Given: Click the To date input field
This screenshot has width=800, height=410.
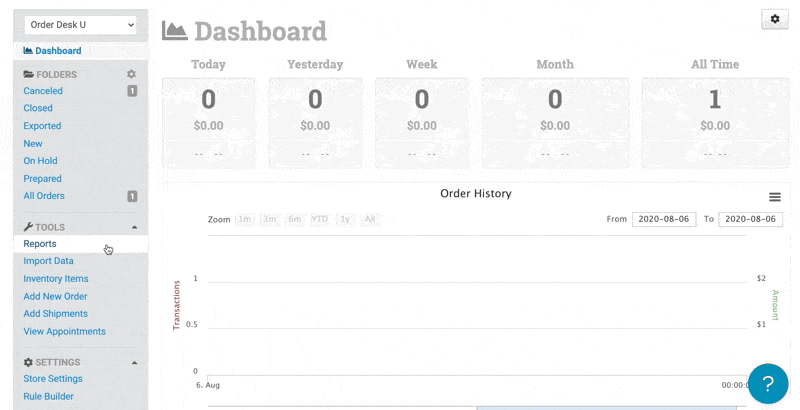Looking at the screenshot, I should [750, 219].
